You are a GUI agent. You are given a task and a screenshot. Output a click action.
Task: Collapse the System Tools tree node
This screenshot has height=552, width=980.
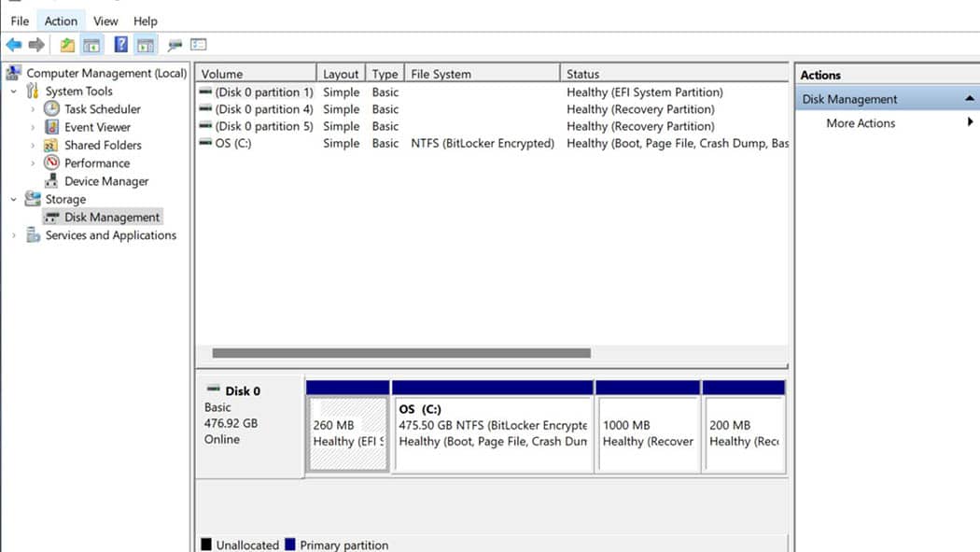tap(14, 92)
